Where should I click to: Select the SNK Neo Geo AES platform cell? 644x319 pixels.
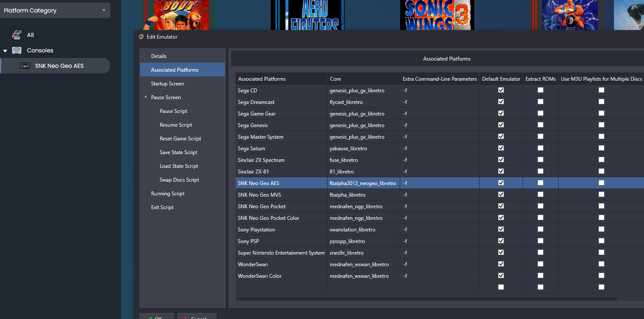point(281,183)
